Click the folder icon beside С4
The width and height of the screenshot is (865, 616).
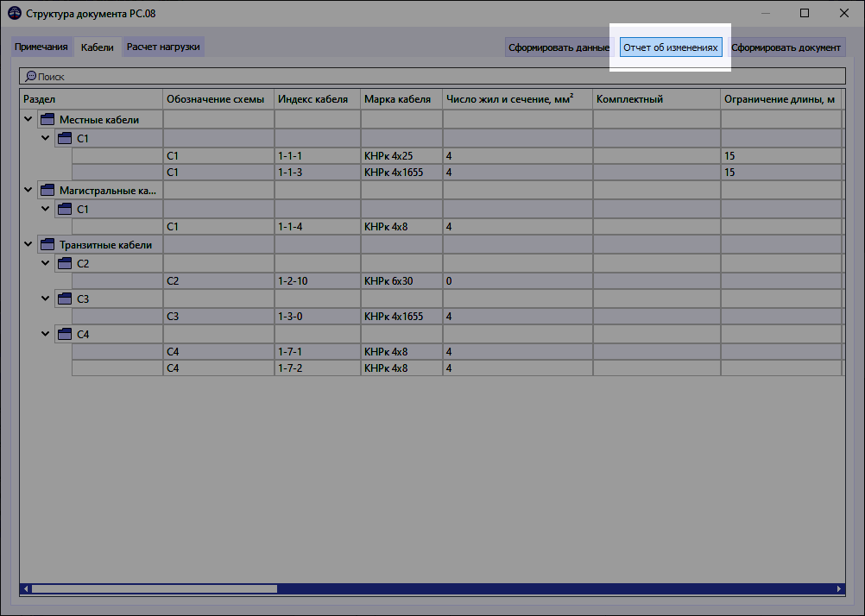pyautogui.click(x=65, y=333)
